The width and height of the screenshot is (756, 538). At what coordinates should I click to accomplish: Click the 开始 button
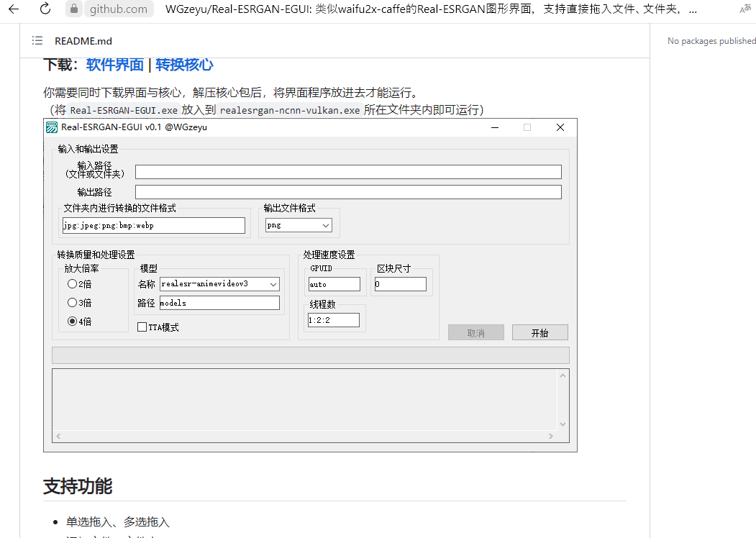[540, 332]
